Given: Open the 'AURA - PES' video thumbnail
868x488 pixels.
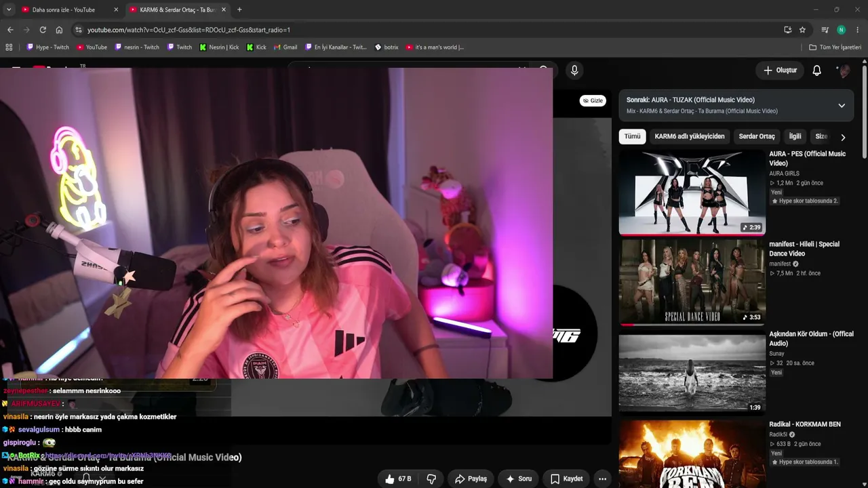Looking at the screenshot, I should (x=692, y=192).
